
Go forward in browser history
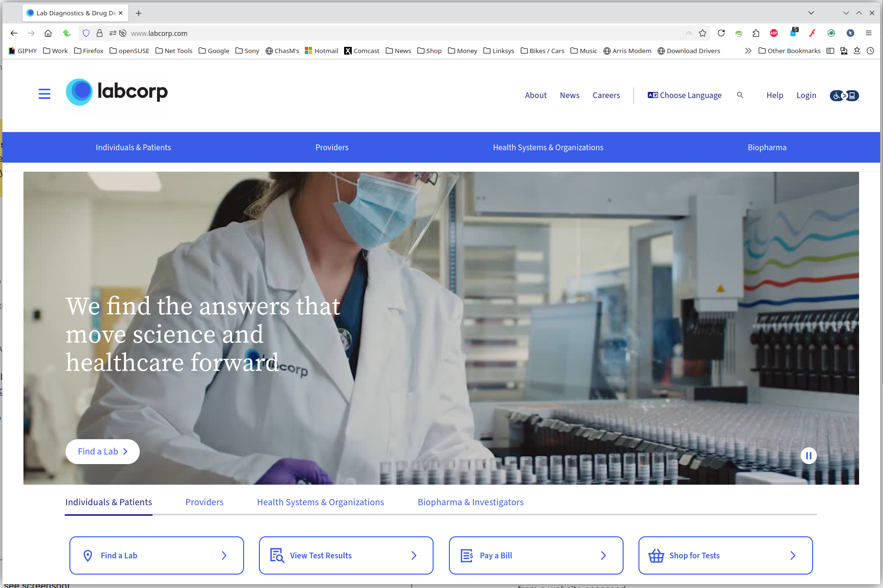pos(31,33)
